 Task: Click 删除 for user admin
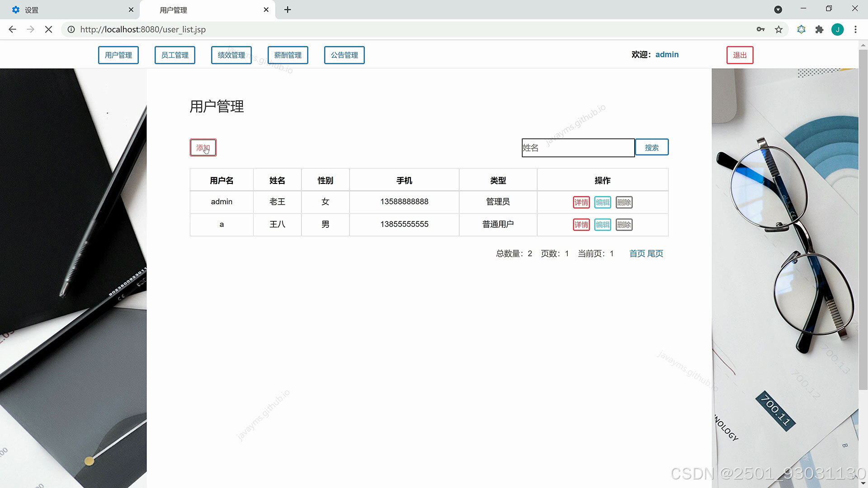click(x=624, y=202)
